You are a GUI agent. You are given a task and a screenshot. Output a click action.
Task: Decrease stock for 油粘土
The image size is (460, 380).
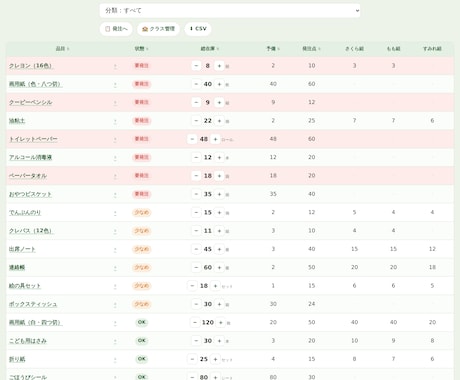click(x=196, y=121)
